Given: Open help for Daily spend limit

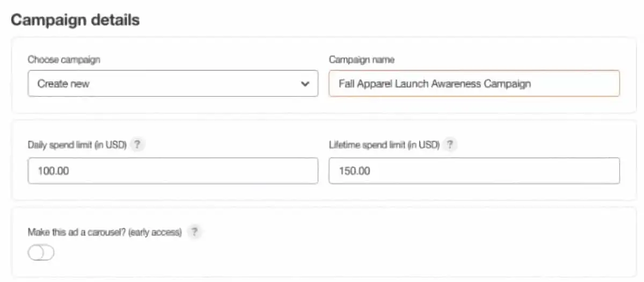Looking at the screenshot, I should pyautogui.click(x=138, y=144).
